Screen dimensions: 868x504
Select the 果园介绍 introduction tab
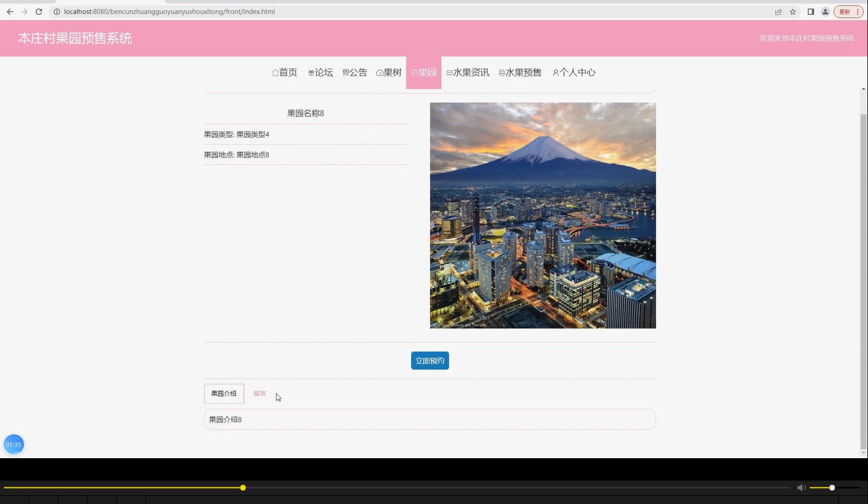[x=223, y=393]
